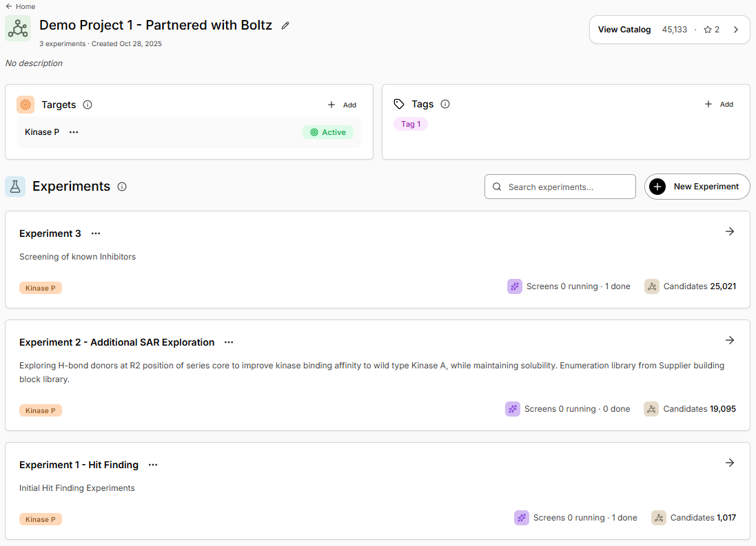
Task: Click Experiment 1 - Hit Finding title
Action: point(79,465)
